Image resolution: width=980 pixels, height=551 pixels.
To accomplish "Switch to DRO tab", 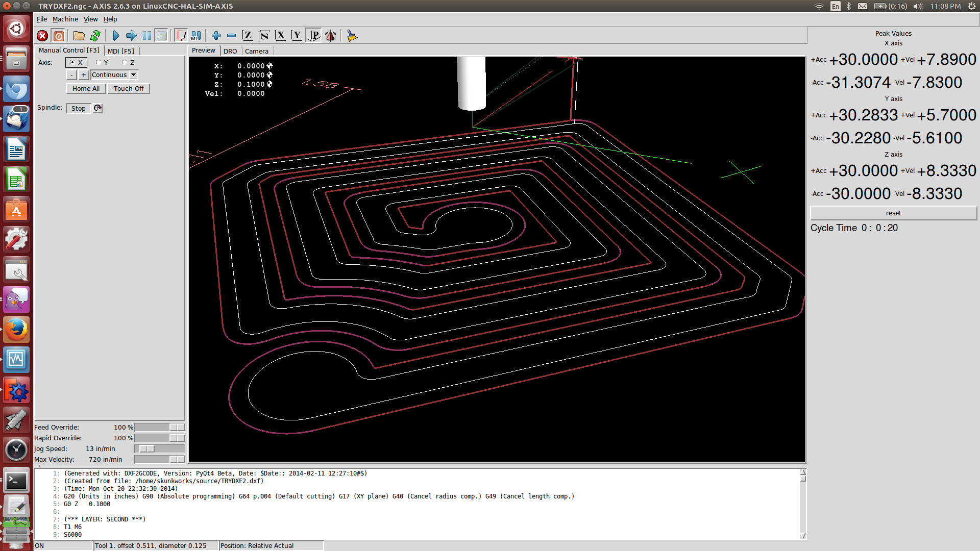I will (230, 51).
